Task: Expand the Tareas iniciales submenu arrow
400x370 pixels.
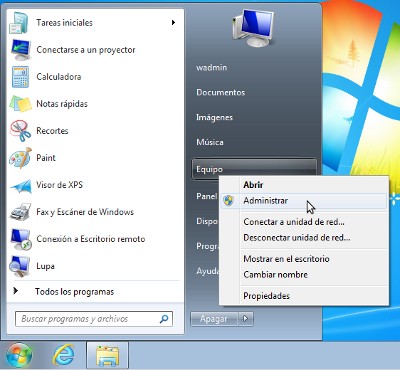Action: coord(173,23)
